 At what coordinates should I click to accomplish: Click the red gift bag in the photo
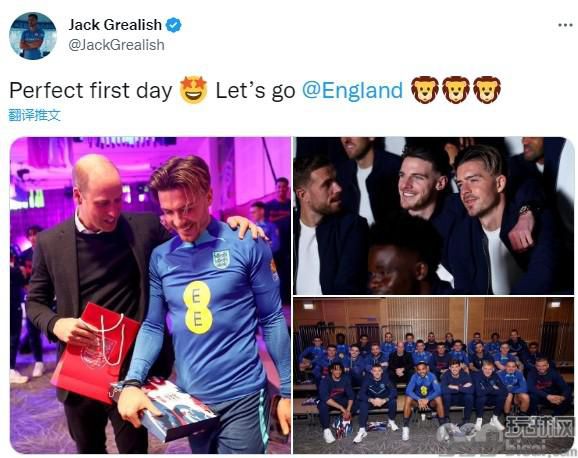(x=96, y=353)
